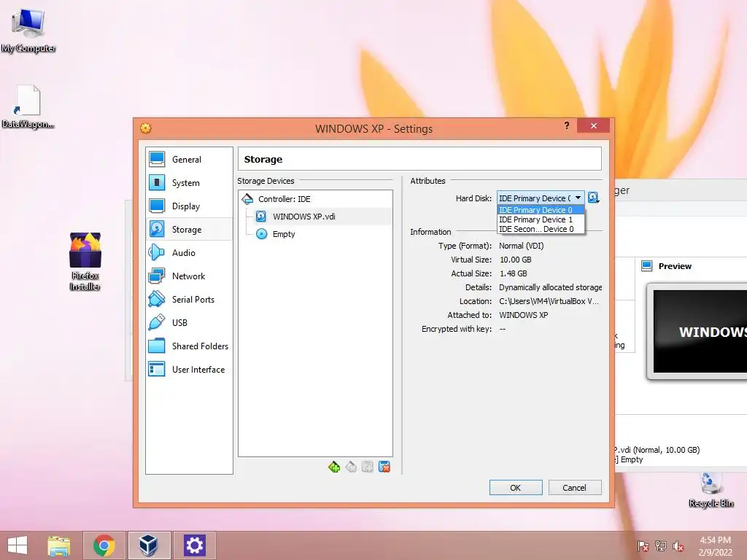
Task: Click the optical disc icon beside Empty
Action: 262,234
